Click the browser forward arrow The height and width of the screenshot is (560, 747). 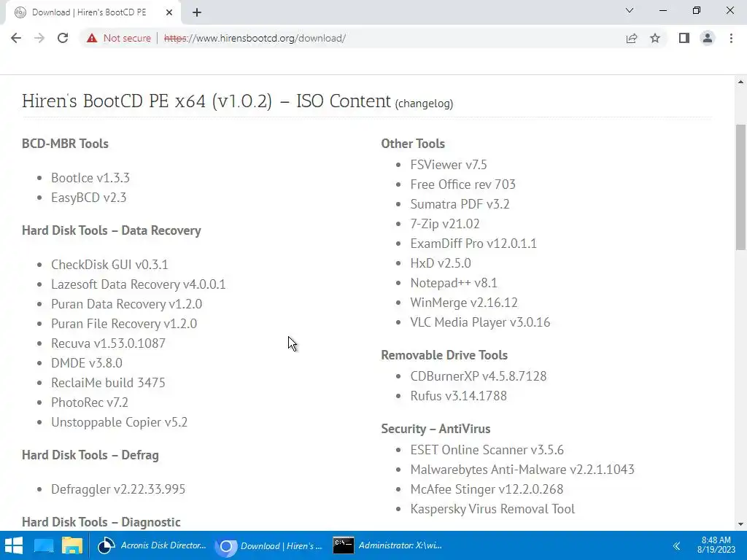(39, 38)
